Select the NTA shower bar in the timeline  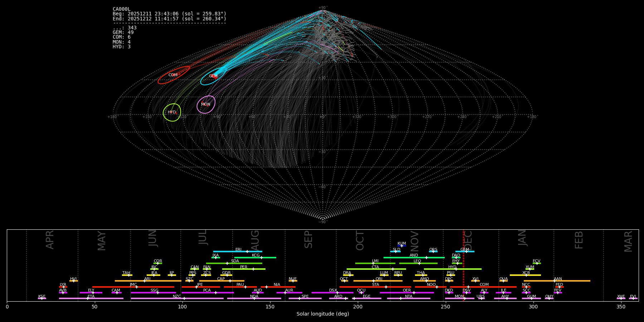tap(409, 298)
